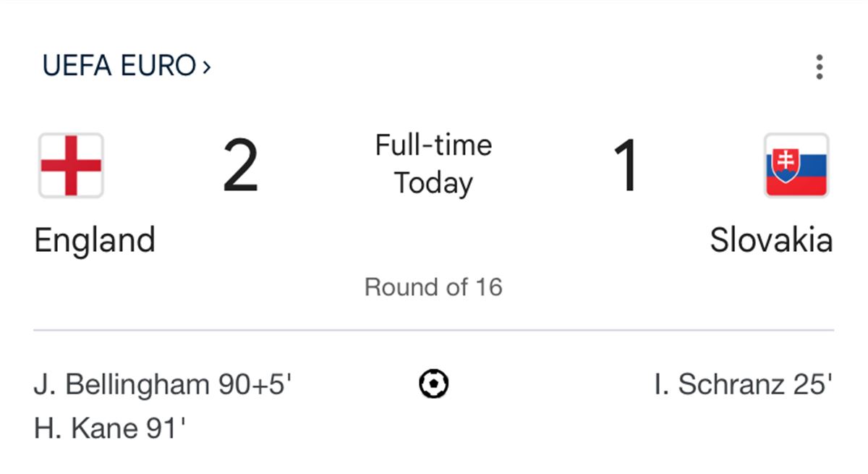868x474 pixels.
Task: Select J. Bellingham 90+5' goal entry
Action: 163,384
